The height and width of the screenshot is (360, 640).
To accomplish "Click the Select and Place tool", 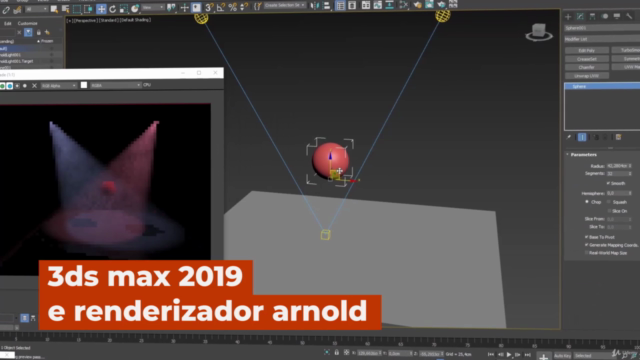I will click(135, 9).
